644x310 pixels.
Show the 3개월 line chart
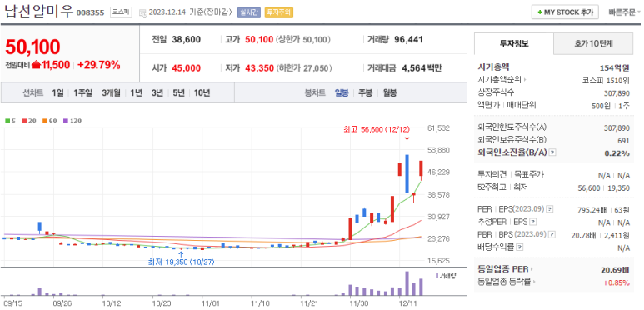point(112,92)
